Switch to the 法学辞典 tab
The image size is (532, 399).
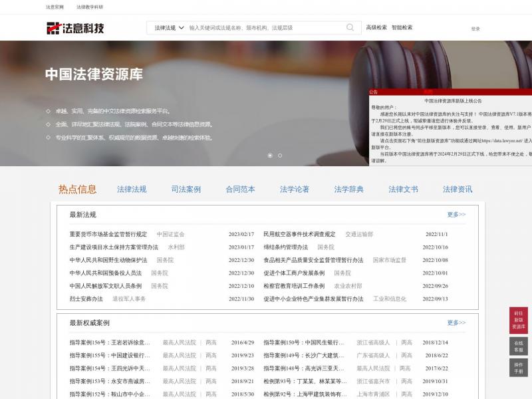pyautogui.click(x=349, y=190)
